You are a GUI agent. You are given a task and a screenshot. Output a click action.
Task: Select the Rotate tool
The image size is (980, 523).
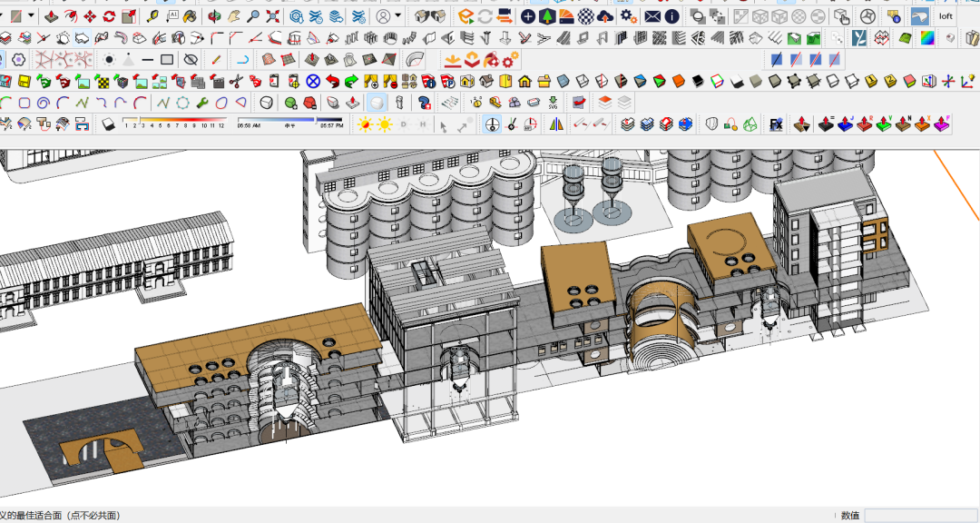coord(110,16)
